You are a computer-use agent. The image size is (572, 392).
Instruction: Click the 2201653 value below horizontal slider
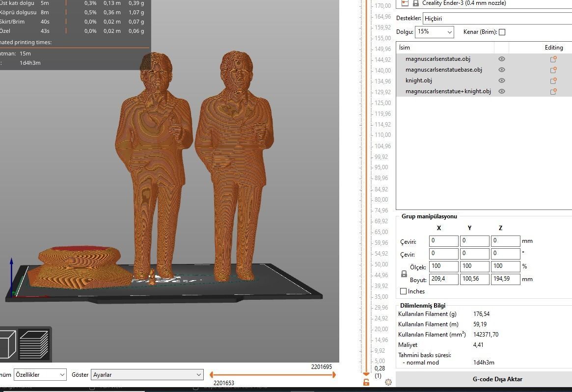click(x=223, y=383)
